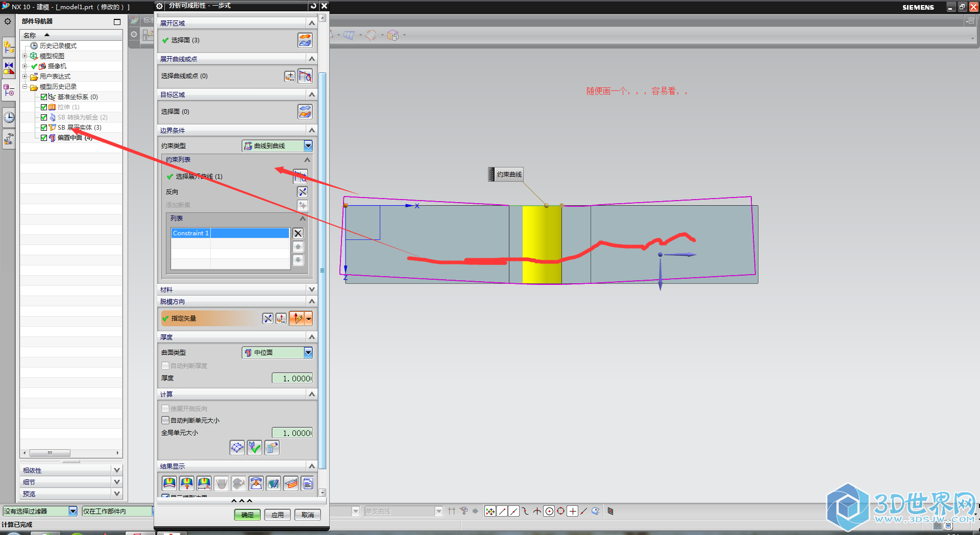Expand the 相依性 panel
The height and width of the screenshot is (535, 980).
tap(117, 470)
